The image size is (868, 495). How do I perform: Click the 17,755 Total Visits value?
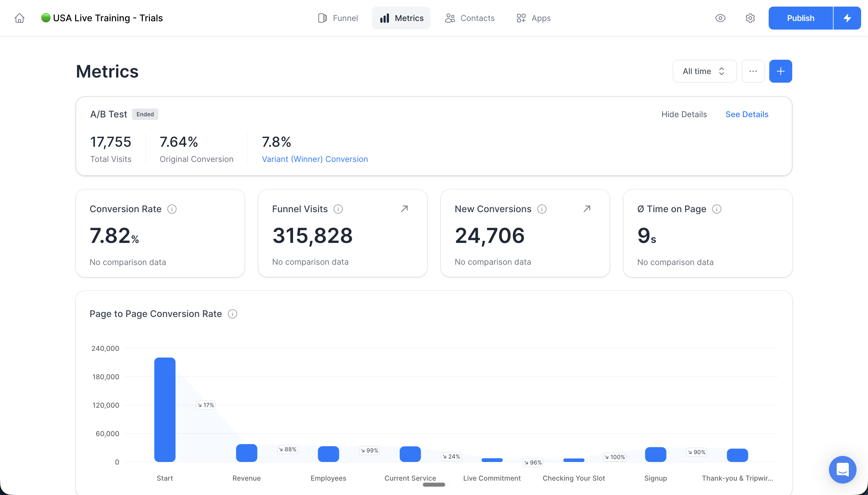click(x=111, y=142)
